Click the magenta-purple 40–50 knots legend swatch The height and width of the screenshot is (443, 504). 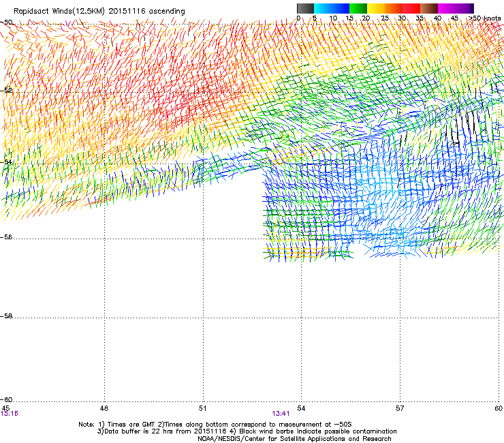[456, 8]
